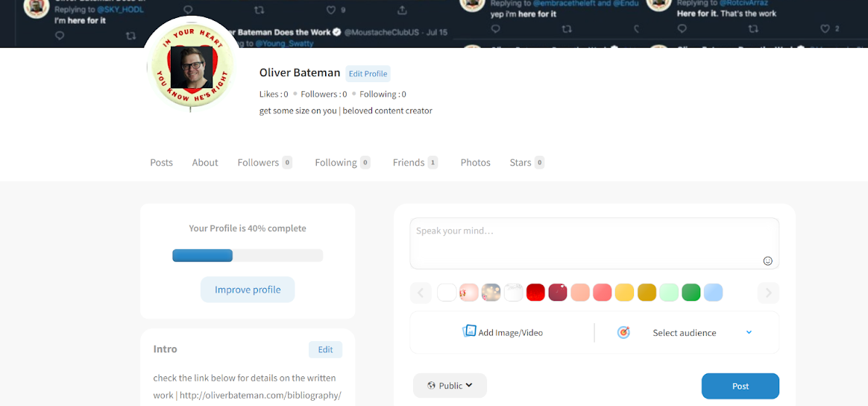Pick the bokeh lights post background
868x406 pixels.
pyautogui.click(x=491, y=293)
